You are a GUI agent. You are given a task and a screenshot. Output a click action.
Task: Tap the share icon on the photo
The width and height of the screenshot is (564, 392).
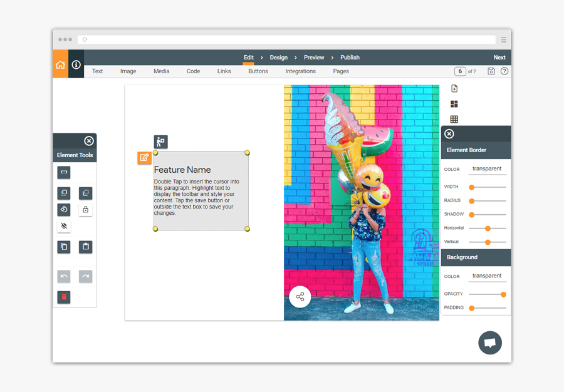(x=300, y=297)
